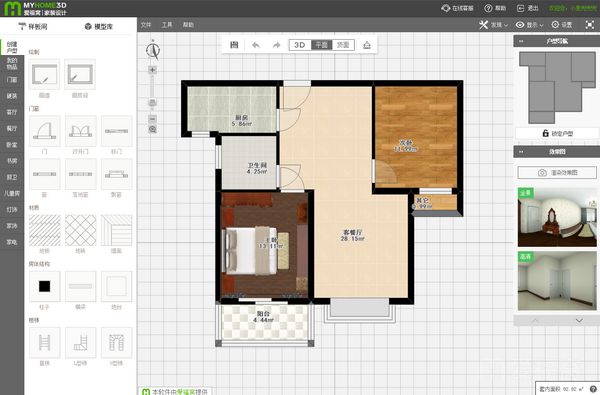Open the tools (常规) dropdown
This screenshot has height=395, width=600.
click(494, 25)
